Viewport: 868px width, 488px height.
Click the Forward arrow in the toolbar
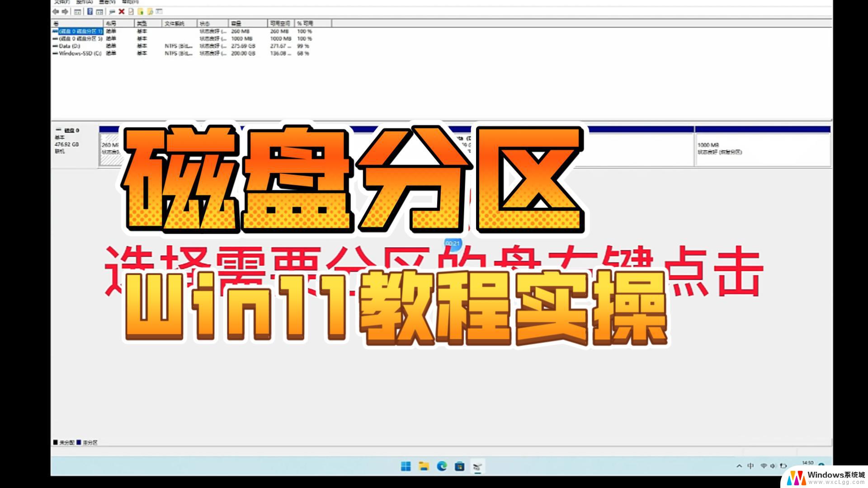point(65,12)
